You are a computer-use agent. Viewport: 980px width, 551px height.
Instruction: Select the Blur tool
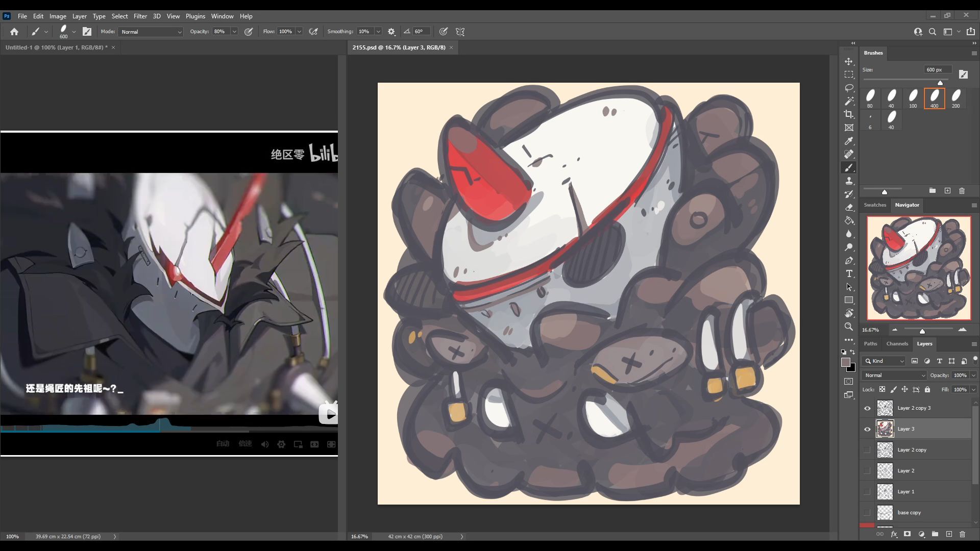pyautogui.click(x=849, y=234)
